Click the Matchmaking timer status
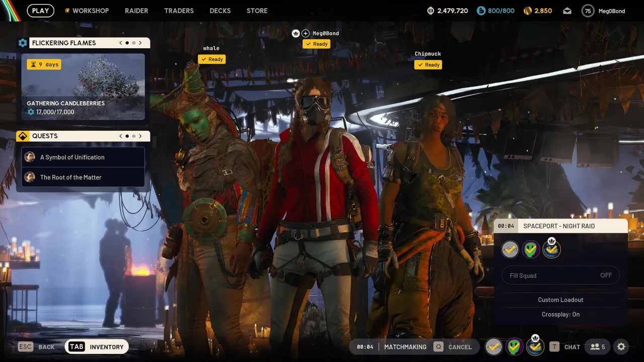This screenshot has height=362, width=644. (391, 347)
